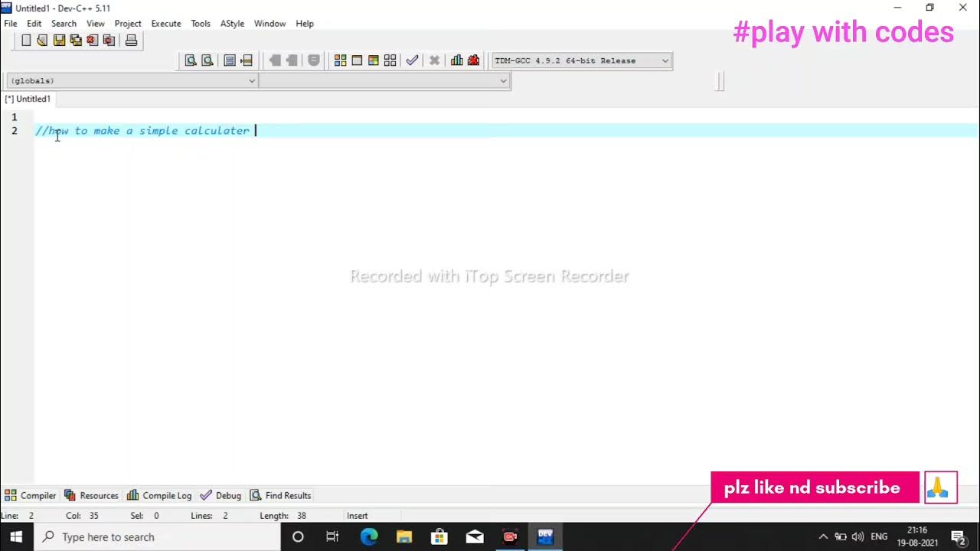Click the Cortana circle taskbar icon

coord(298,536)
